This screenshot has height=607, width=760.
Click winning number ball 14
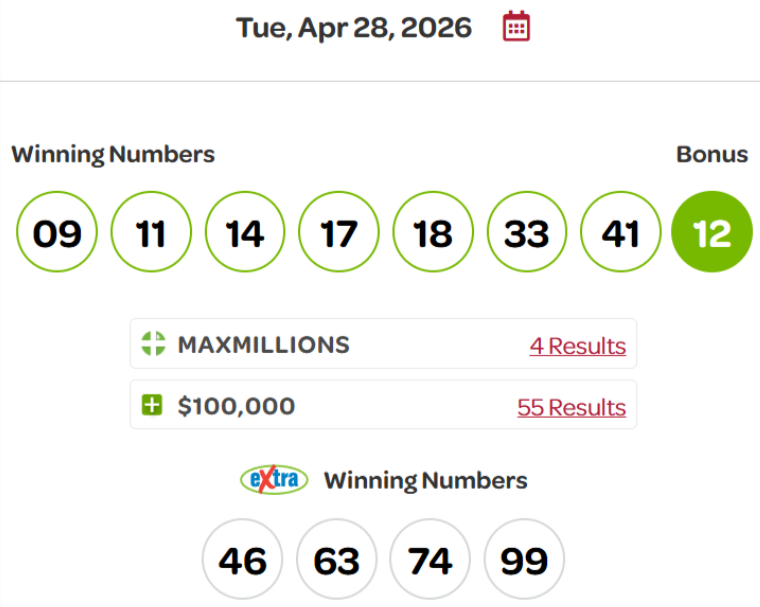pyautogui.click(x=245, y=233)
